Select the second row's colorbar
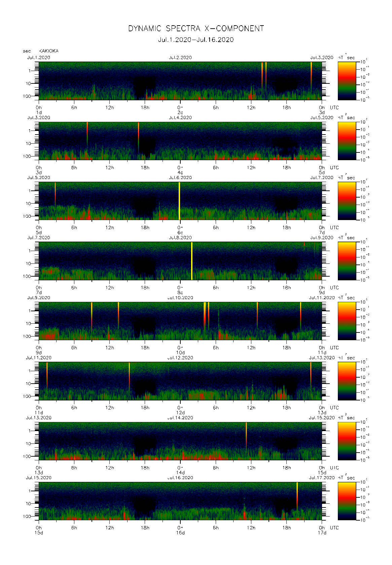This screenshot has width=392, height=565. [347, 141]
